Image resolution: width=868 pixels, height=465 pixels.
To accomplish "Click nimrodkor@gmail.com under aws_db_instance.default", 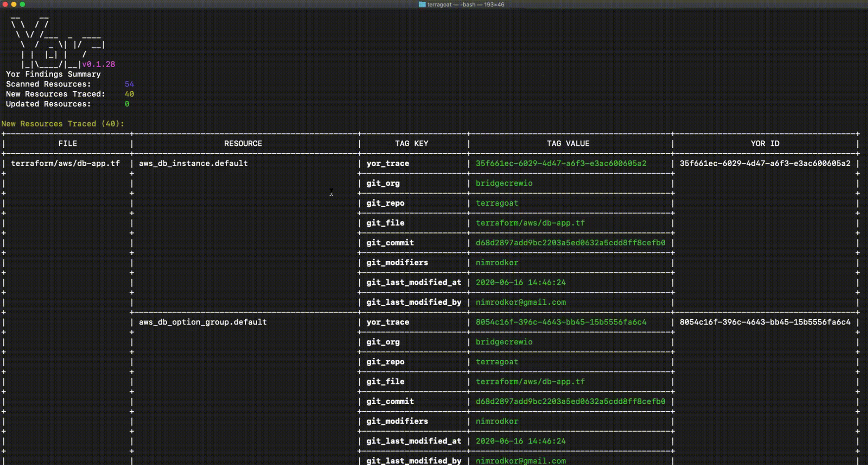I will coord(521,302).
